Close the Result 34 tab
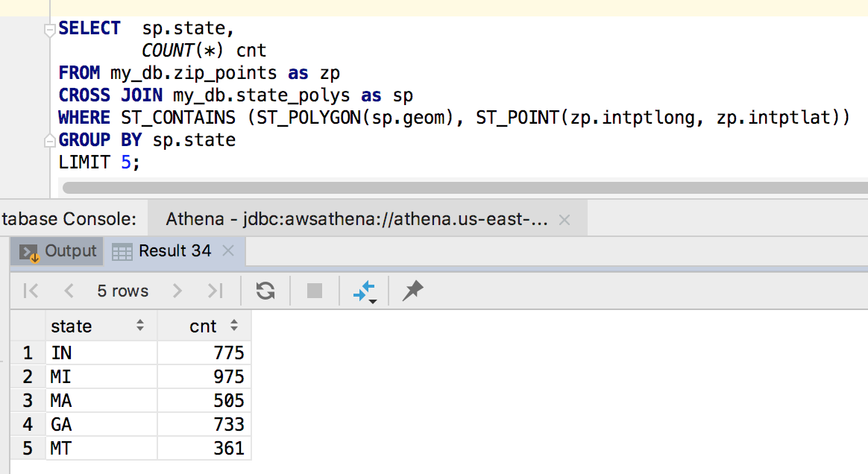 tap(228, 251)
